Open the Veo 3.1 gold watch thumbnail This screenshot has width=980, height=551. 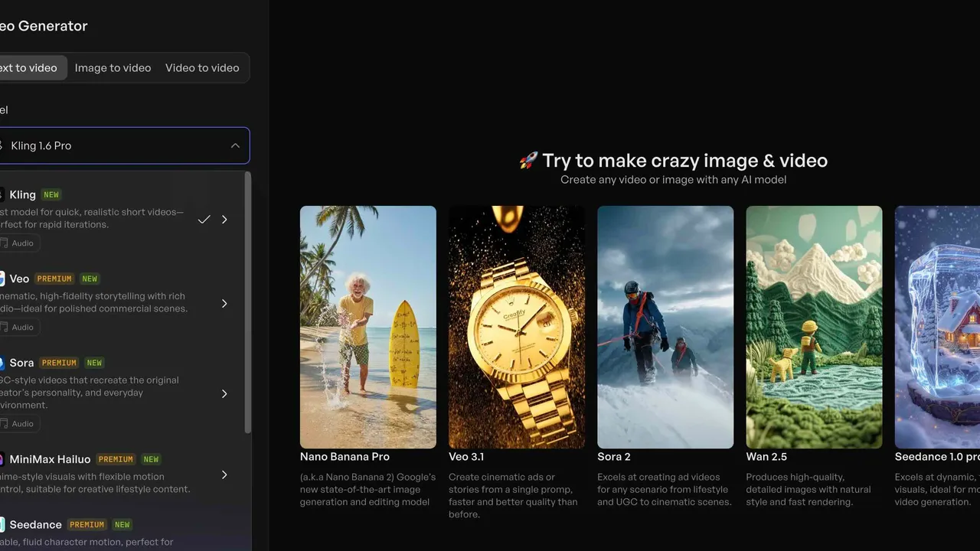coord(517,327)
